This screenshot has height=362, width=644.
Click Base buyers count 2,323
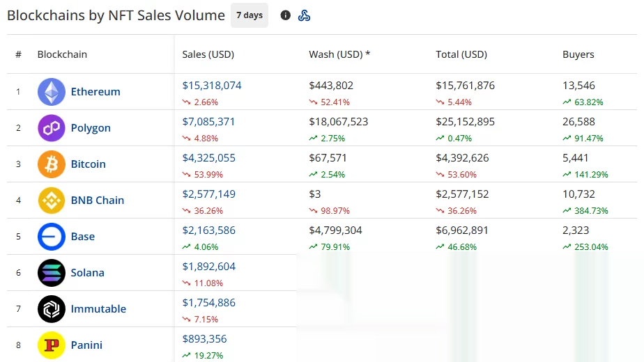pos(576,230)
